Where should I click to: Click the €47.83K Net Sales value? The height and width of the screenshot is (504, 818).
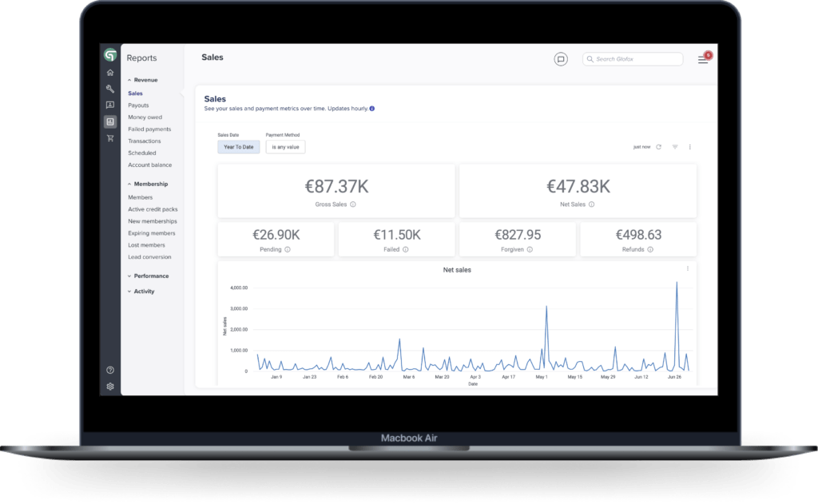(578, 187)
